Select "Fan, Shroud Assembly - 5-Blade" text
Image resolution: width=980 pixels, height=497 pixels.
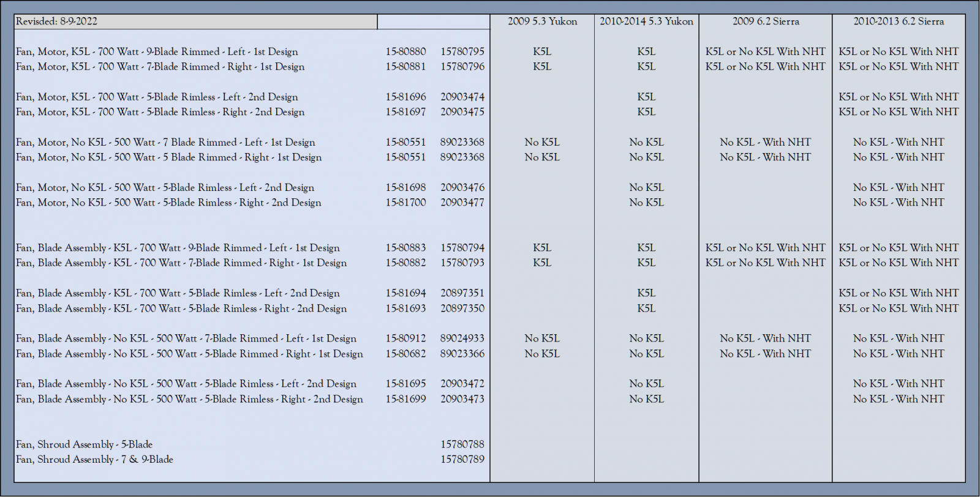[x=85, y=444]
